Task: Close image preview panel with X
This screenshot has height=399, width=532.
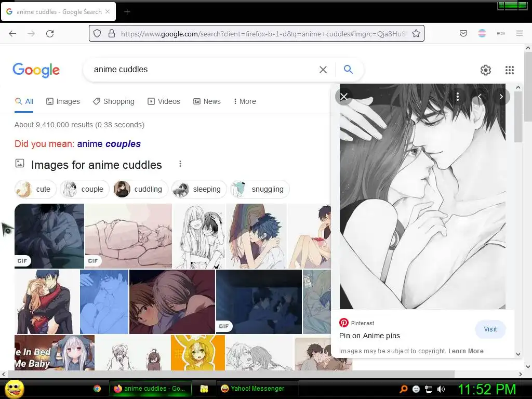Action: click(x=344, y=97)
